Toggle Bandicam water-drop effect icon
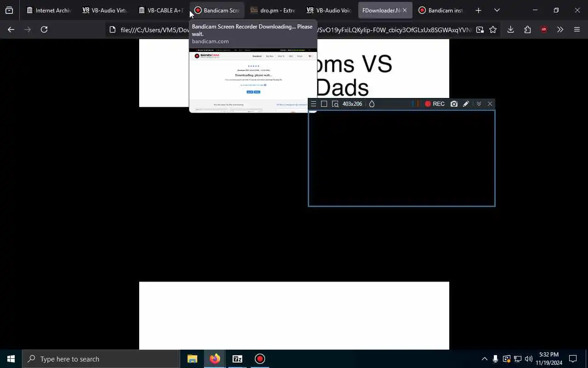The height and width of the screenshot is (368, 588). click(x=372, y=104)
